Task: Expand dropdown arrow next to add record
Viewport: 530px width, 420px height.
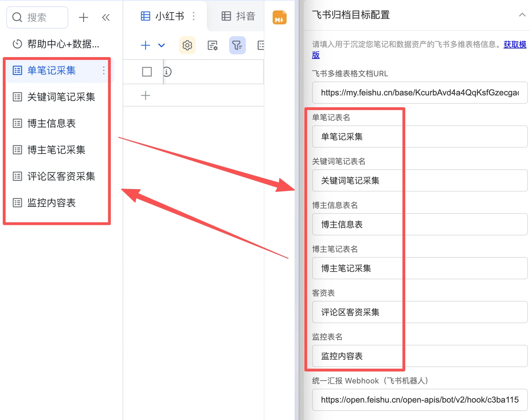Action: pyautogui.click(x=162, y=45)
